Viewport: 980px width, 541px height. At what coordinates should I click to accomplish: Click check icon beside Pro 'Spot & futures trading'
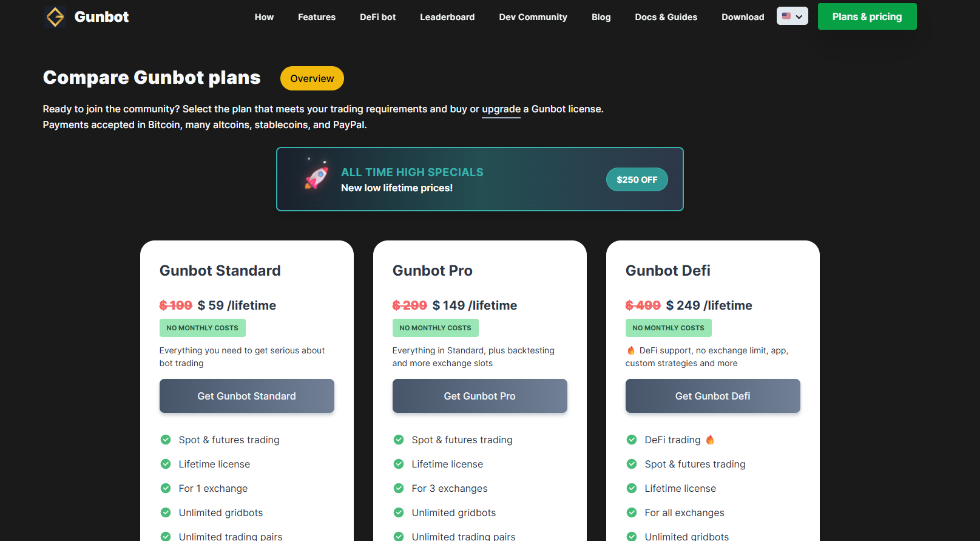399,440
